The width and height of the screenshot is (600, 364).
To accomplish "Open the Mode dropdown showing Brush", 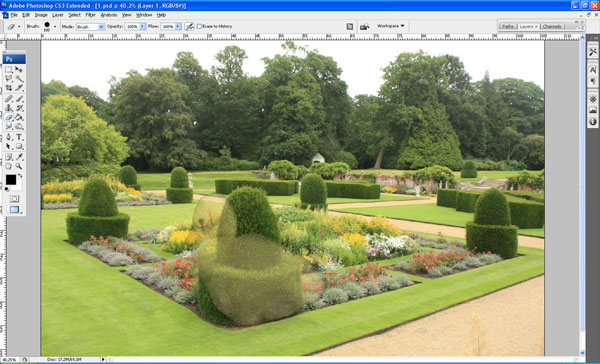I will 90,27.
